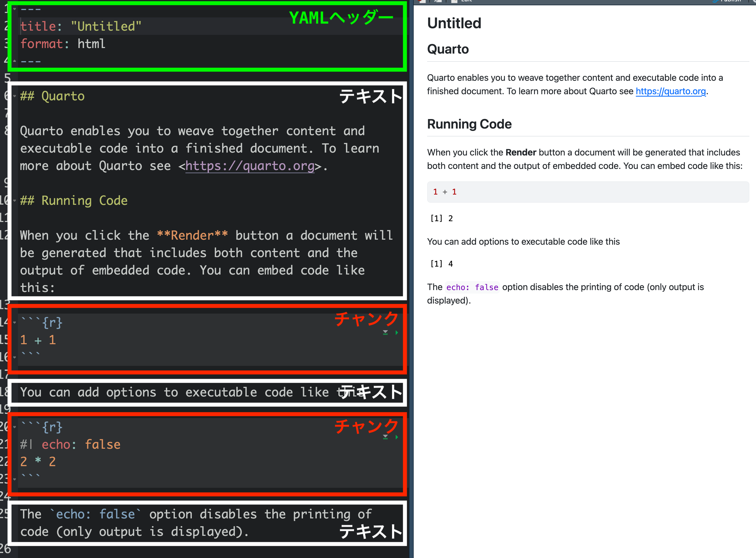Click the bold 'Render' word in the preview
This screenshot has width=756, height=558.
point(521,152)
